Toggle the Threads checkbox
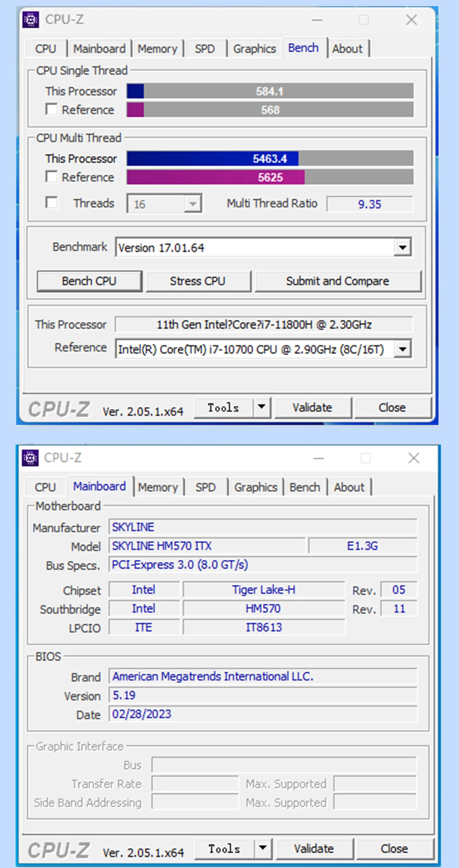 click(x=51, y=203)
